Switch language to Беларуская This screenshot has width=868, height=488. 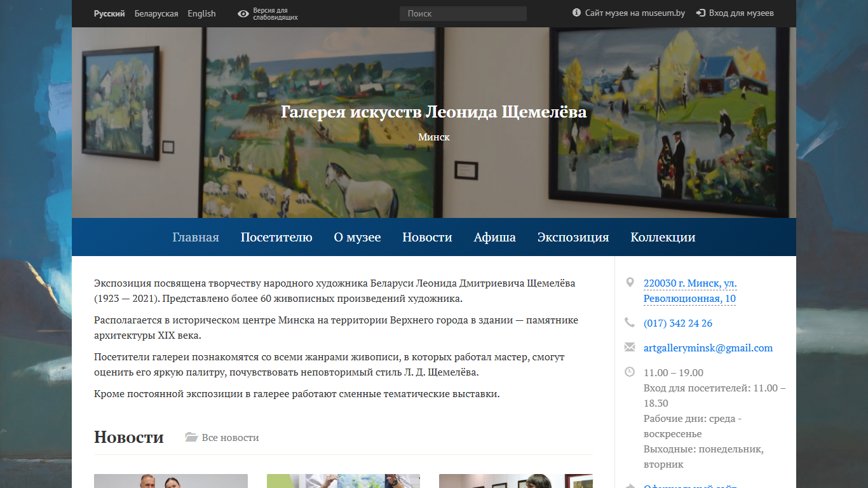click(156, 13)
